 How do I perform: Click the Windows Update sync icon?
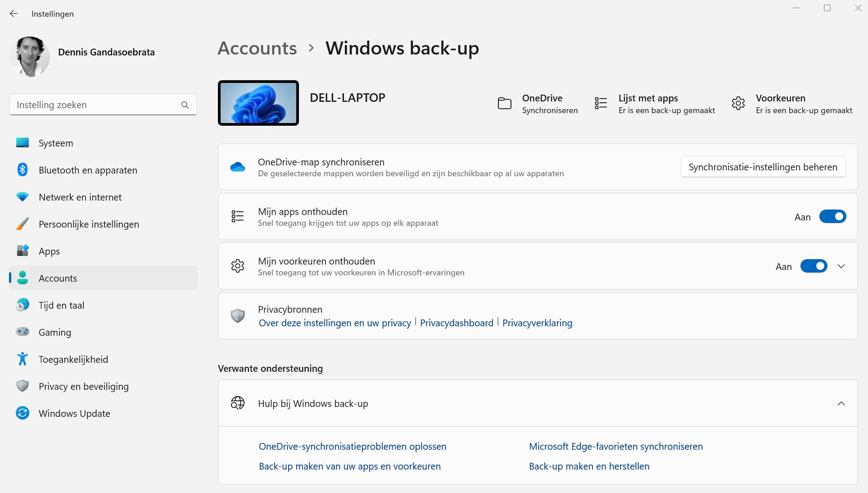pyautogui.click(x=23, y=413)
